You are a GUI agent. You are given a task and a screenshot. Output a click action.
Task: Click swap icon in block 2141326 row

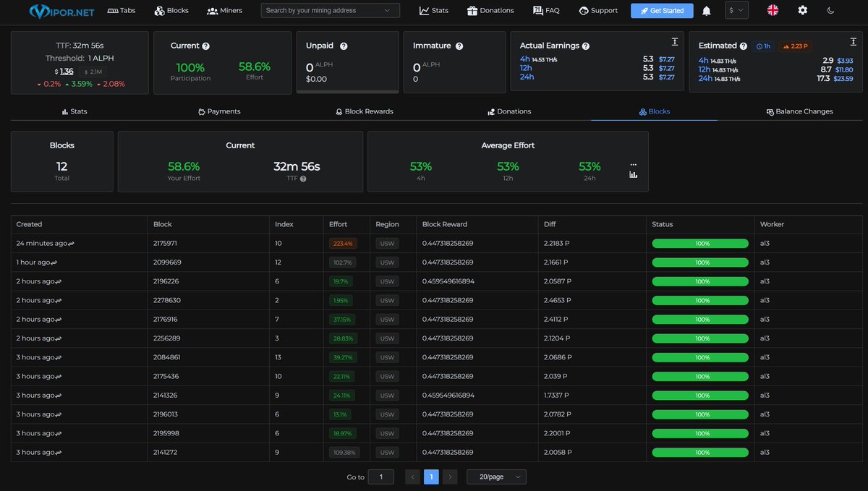[57, 396]
